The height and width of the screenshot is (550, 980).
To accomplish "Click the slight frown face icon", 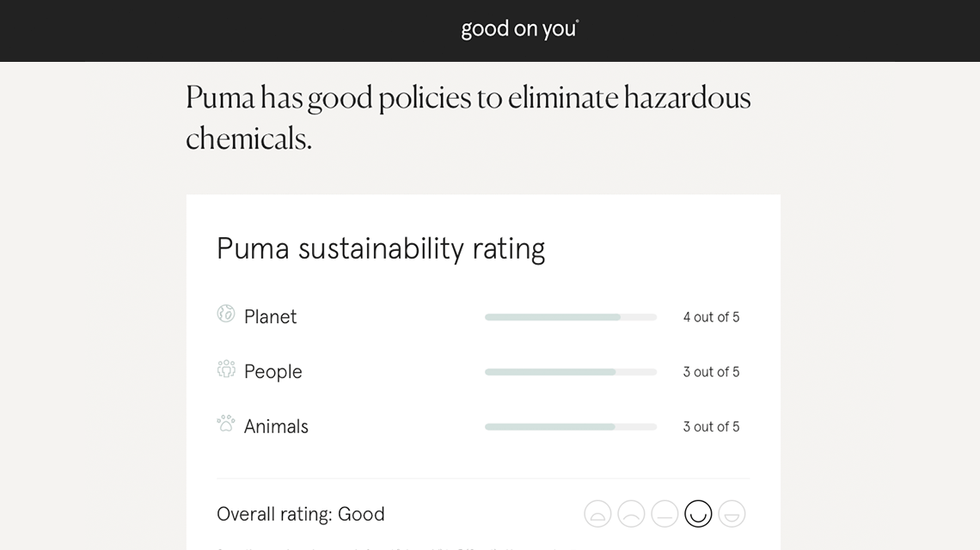I will [631, 514].
